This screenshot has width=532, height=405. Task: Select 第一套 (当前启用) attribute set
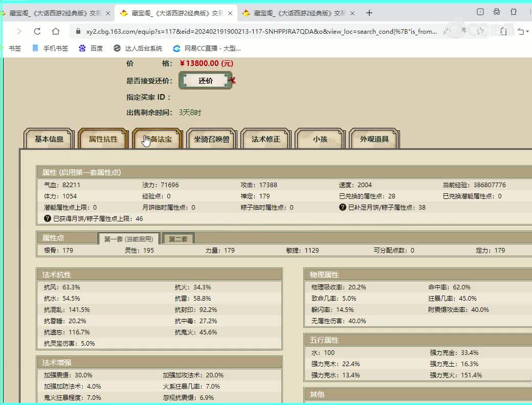click(128, 239)
